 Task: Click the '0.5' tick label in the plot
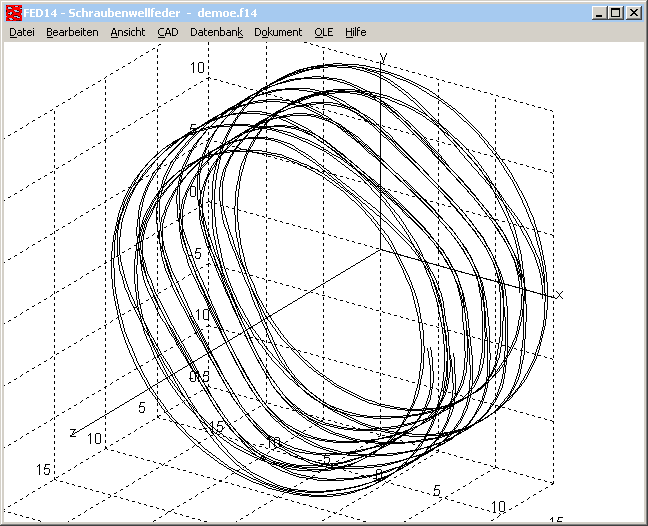click(x=200, y=376)
